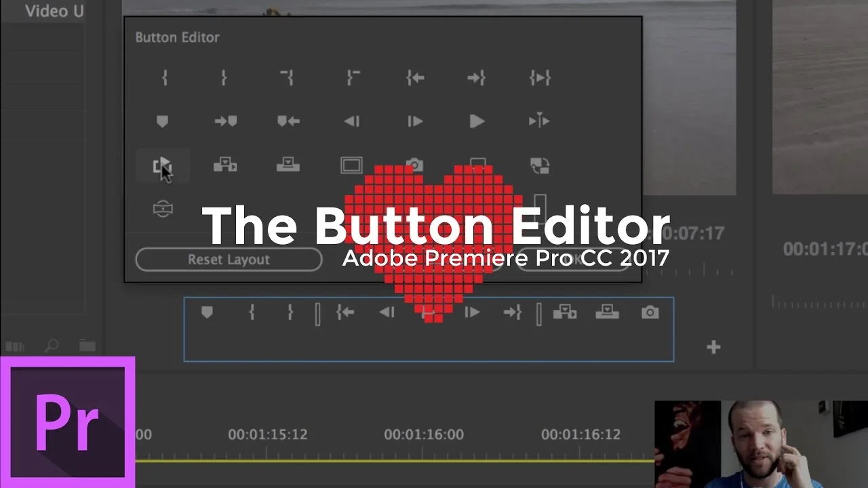868x488 pixels.
Task: Click the Loop icon under the cursor
Action: (162, 165)
